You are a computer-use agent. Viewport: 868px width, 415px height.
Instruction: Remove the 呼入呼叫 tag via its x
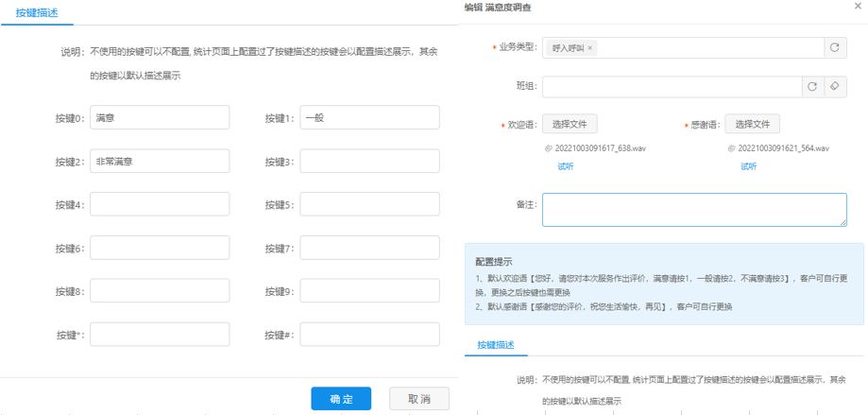tap(591, 48)
